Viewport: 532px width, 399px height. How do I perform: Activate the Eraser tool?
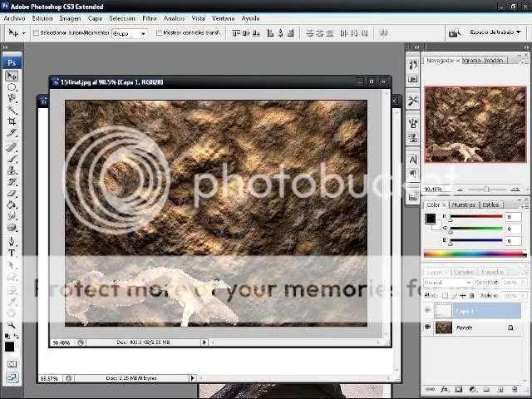[12, 194]
